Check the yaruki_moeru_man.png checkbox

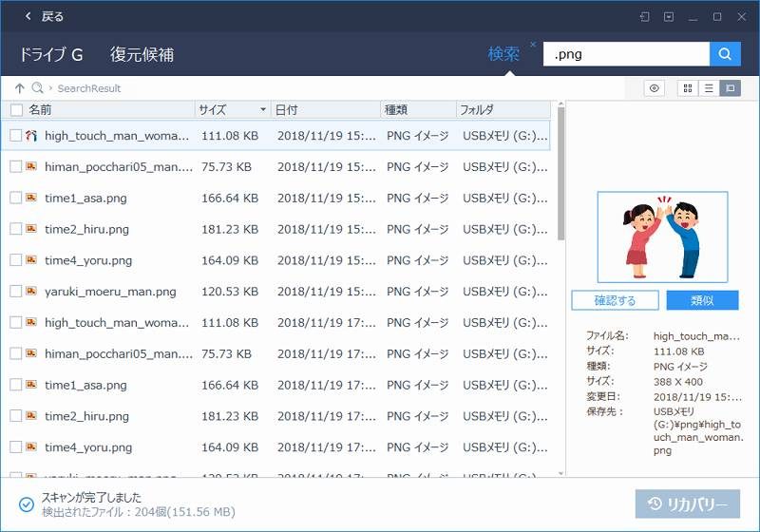[15, 292]
